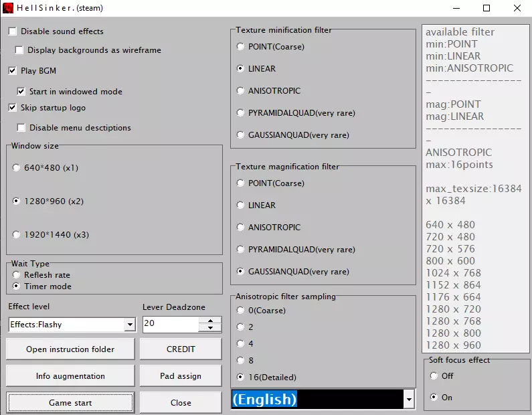The height and width of the screenshot is (415, 532).
Task: Toggle Start in windowed mode
Action: pos(21,91)
